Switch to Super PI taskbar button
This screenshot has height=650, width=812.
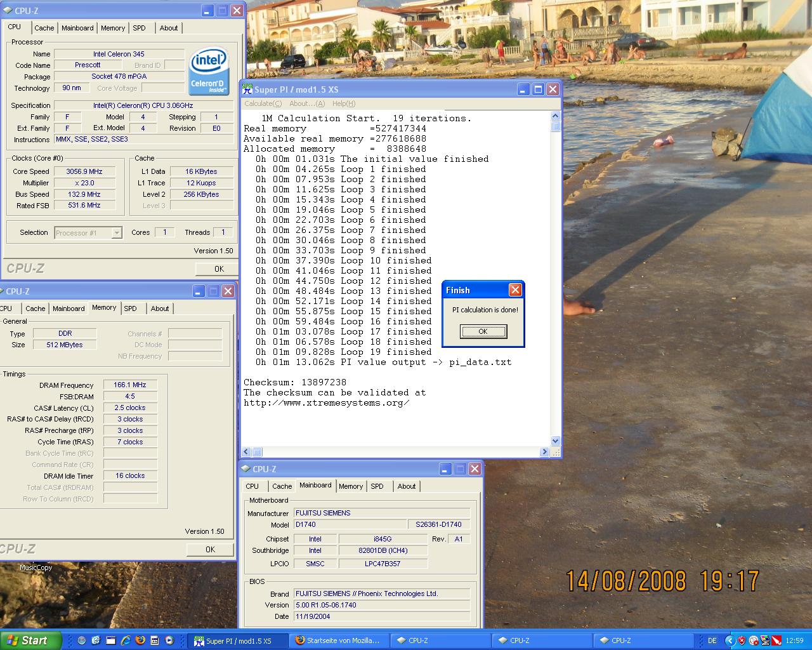pyautogui.click(x=239, y=641)
